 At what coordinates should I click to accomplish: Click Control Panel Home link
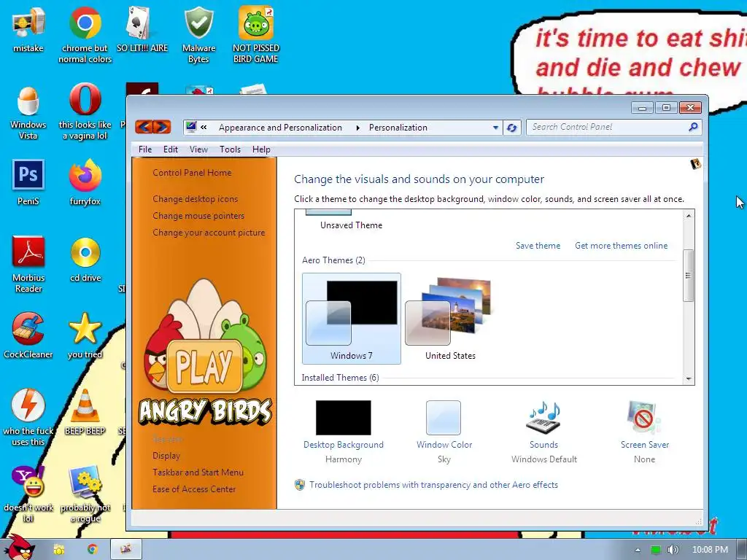coord(192,173)
